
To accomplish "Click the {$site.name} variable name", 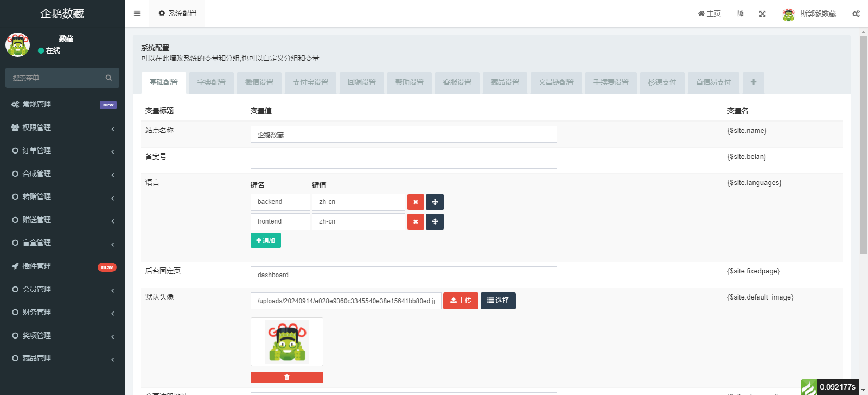I will click(747, 131).
